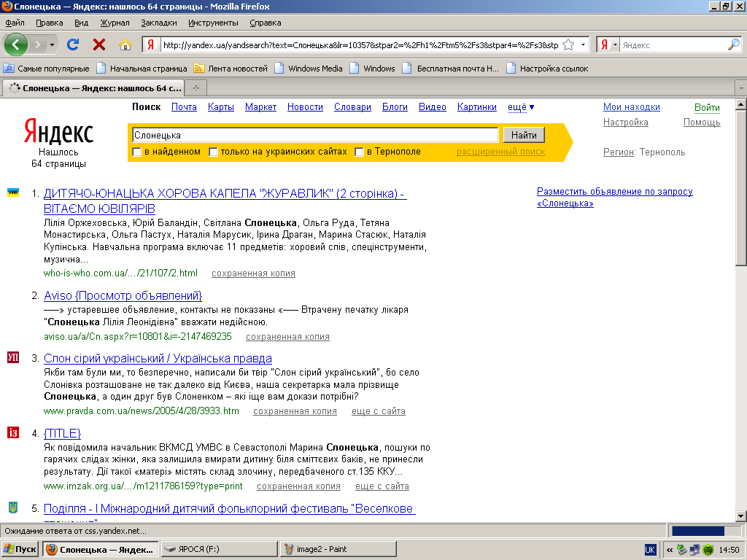Select the Слонецька — Яндекс browser tab

click(93, 87)
